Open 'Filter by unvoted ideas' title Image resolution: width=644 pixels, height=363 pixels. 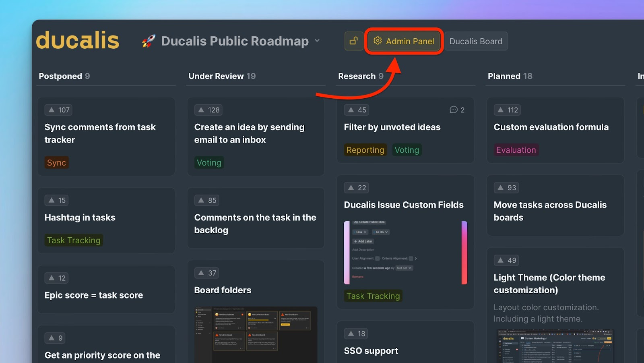(x=392, y=127)
